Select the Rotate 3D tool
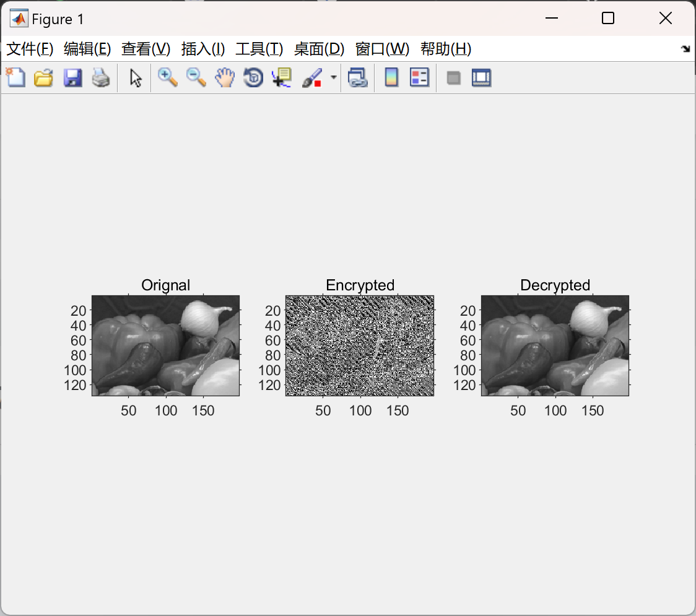Image resolution: width=696 pixels, height=616 pixels. 253,77
